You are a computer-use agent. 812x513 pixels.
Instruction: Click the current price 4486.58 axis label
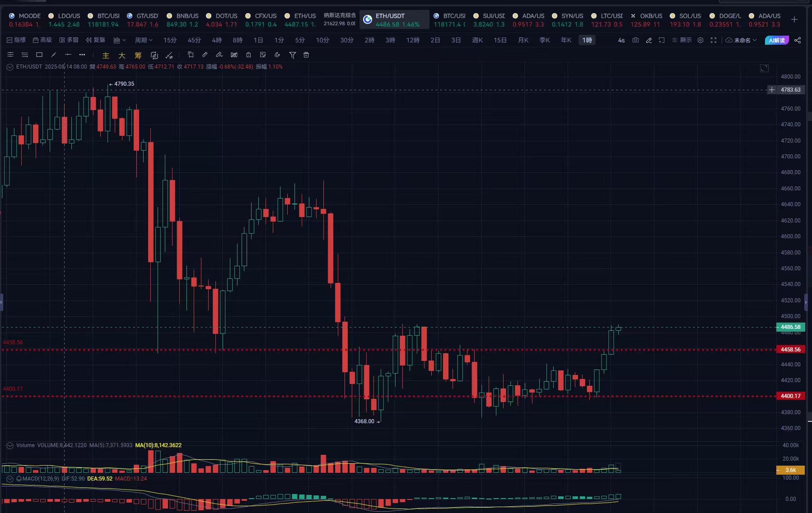coord(790,327)
